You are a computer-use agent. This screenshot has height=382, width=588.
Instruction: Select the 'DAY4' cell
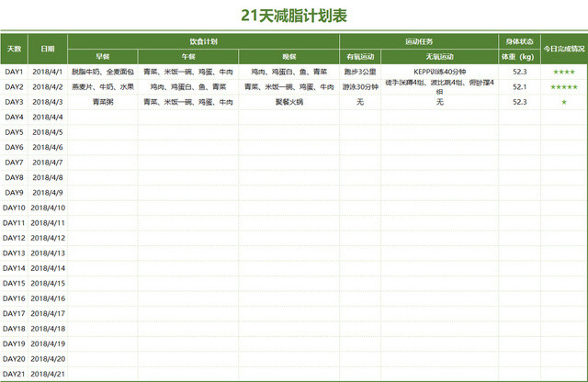click(x=15, y=117)
